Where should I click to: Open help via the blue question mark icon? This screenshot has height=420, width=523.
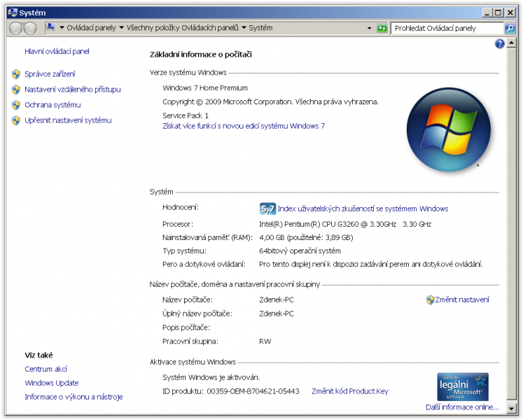(499, 43)
